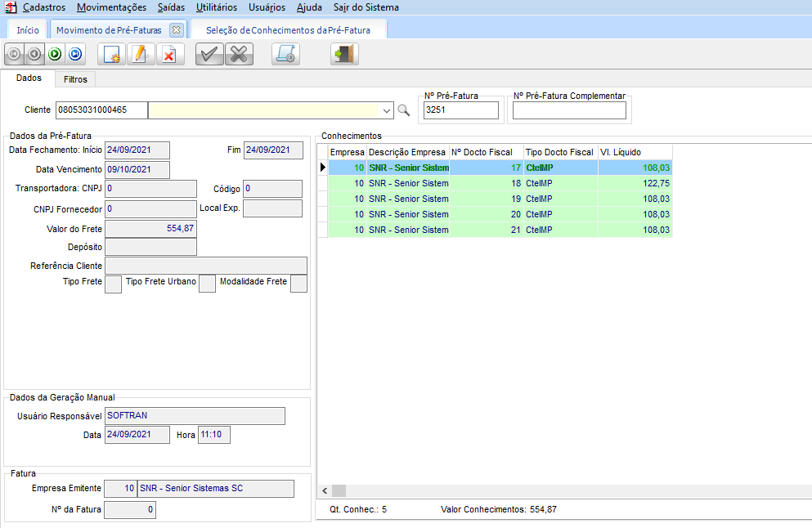Click the exit door icon
The width and height of the screenshot is (812, 528).
(x=344, y=55)
